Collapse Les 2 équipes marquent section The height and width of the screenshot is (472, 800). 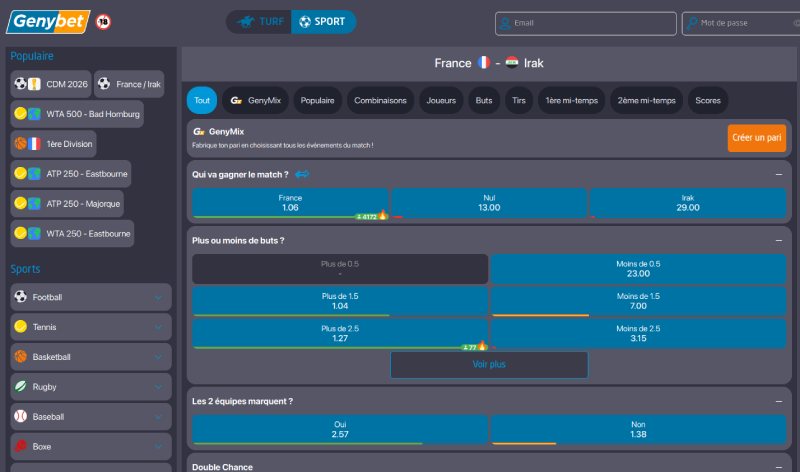coord(779,402)
